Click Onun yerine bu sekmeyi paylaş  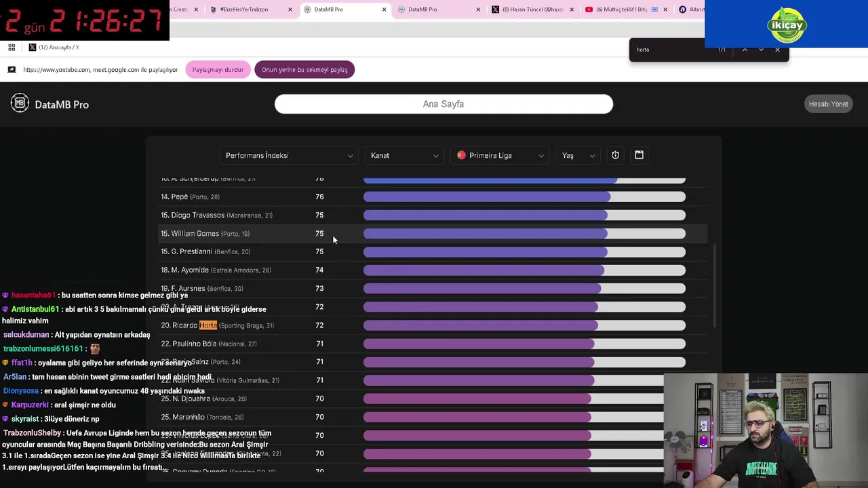tap(304, 69)
